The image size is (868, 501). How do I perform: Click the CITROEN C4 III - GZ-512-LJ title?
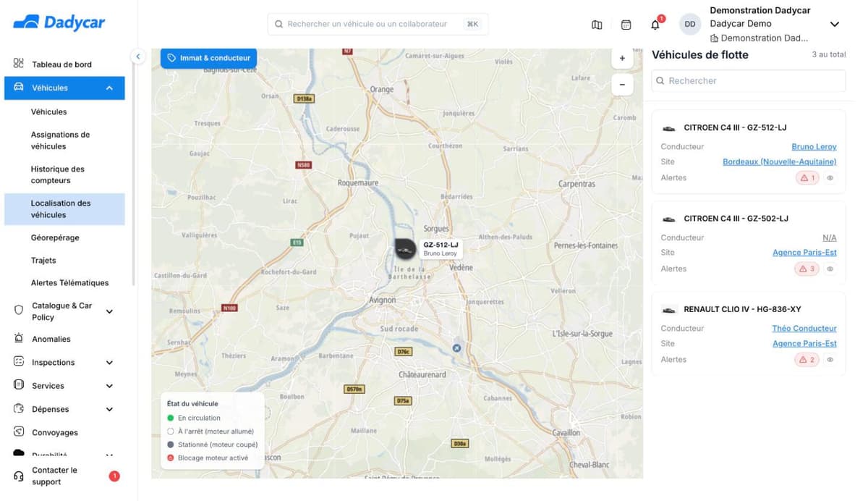[735, 127]
